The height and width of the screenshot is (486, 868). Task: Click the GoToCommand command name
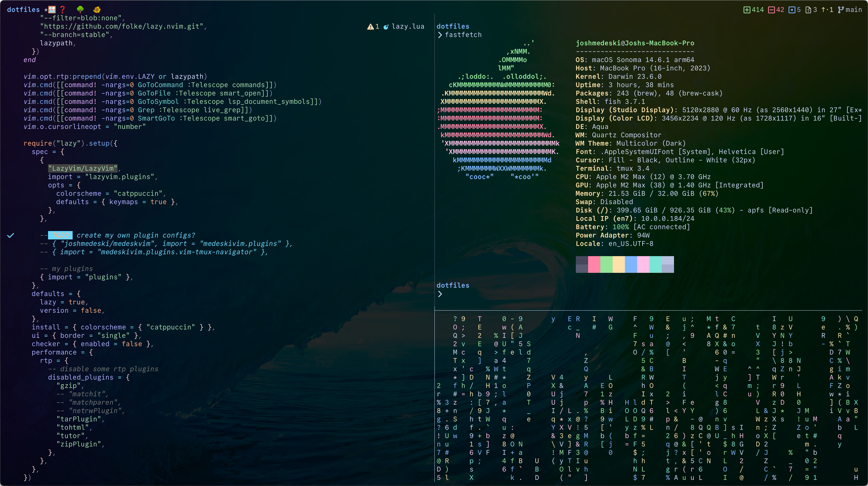tap(160, 85)
